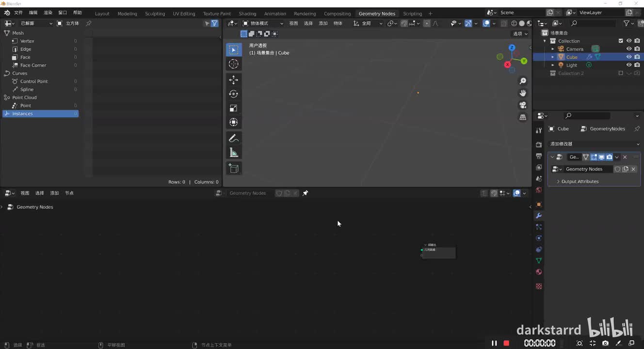Open the Object properties tab
The height and width of the screenshot is (349, 644).
(x=539, y=204)
